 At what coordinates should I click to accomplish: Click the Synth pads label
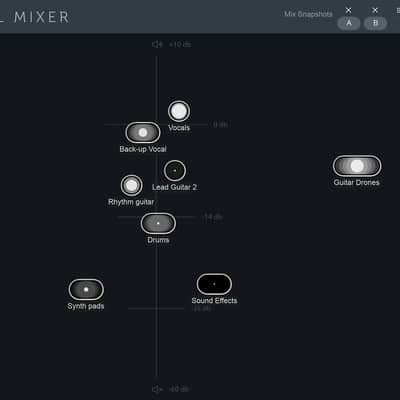tap(86, 306)
